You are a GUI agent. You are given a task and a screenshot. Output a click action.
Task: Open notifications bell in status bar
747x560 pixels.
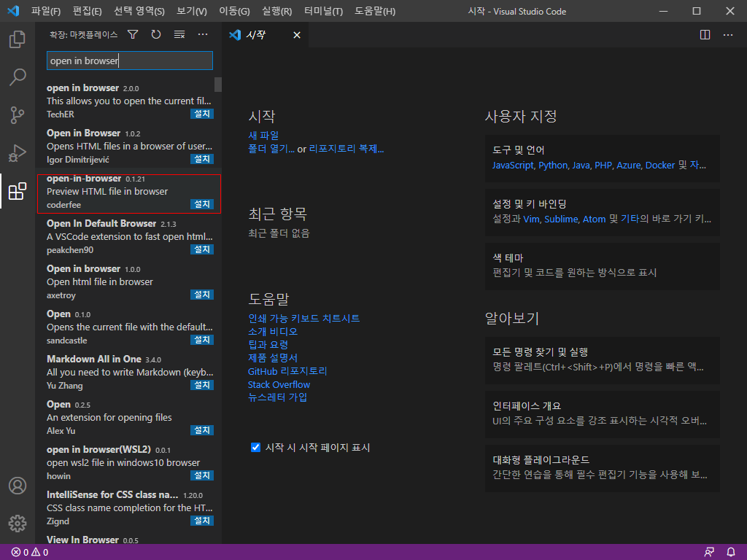pyautogui.click(x=731, y=553)
